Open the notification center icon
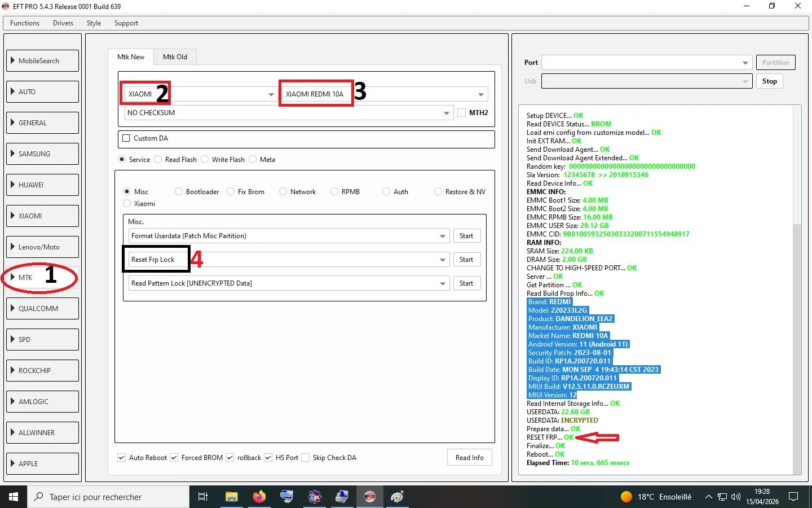This screenshot has width=812, height=508. pyautogui.click(x=793, y=497)
